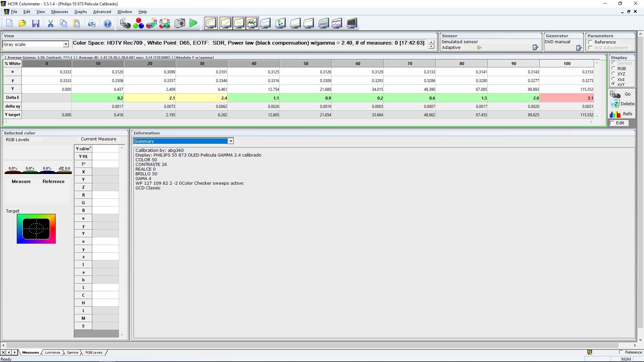Open the CIE diagram view icon
Screen dimensions: 644x362
(280, 23)
